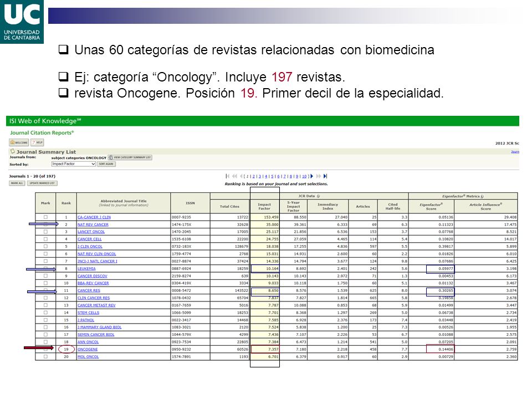This screenshot has height=399, width=532.
Task: Open CLIN CANCER RES journal link
Action: coord(94,298)
